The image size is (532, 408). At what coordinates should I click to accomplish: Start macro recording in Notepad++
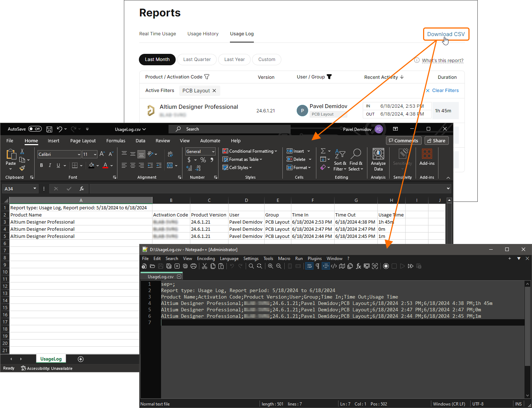[386, 266]
